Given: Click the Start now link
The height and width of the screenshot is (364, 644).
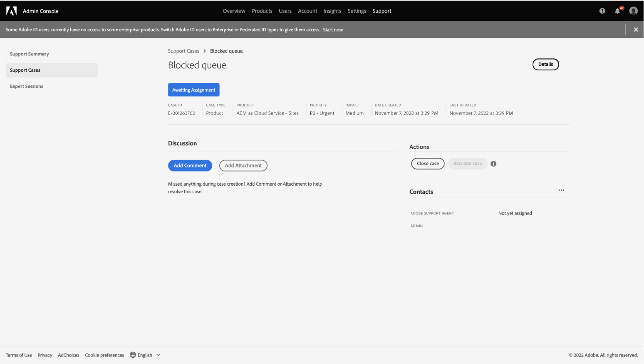Looking at the screenshot, I should pyautogui.click(x=333, y=30).
